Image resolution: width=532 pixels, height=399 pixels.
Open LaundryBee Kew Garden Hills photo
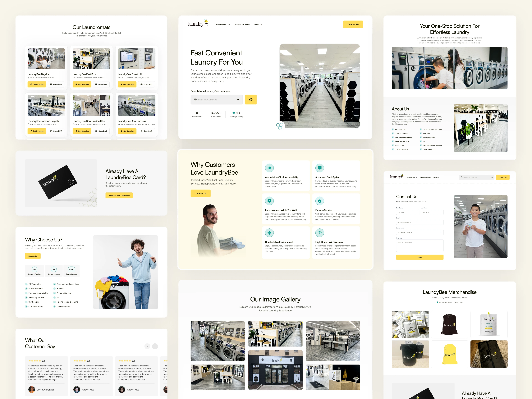[x=91, y=106]
